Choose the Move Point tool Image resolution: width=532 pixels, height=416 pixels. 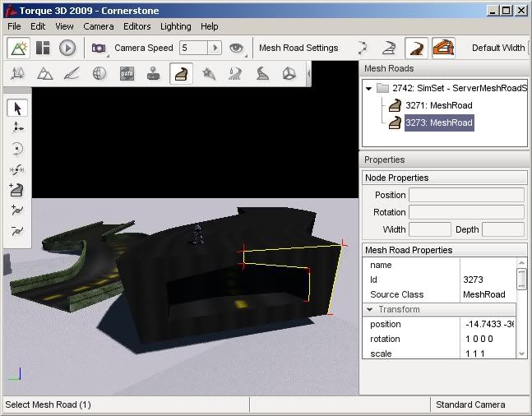(x=18, y=128)
